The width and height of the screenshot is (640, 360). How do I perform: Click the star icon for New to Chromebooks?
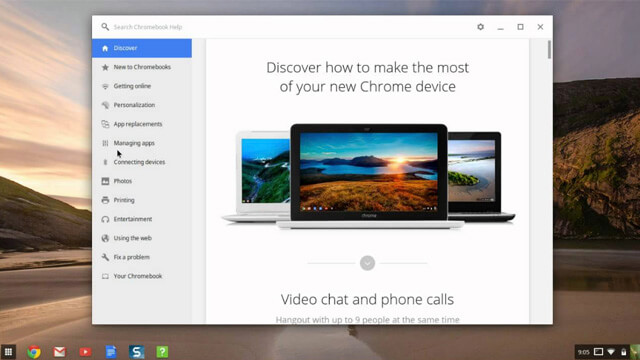(105, 67)
